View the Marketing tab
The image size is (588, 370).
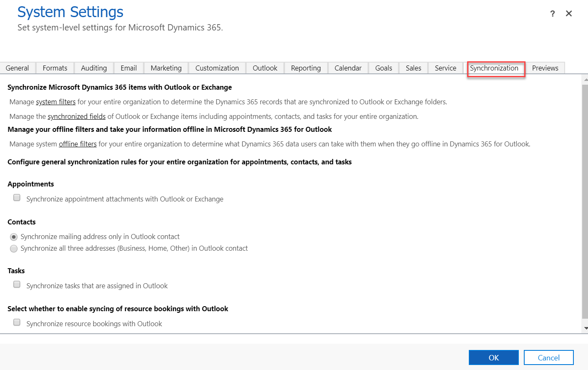point(165,68)
